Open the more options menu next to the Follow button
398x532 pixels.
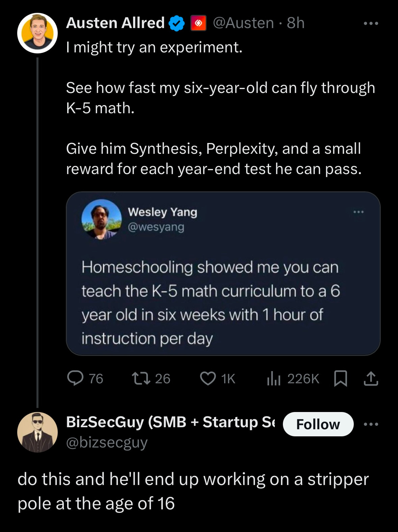(371, 425)
